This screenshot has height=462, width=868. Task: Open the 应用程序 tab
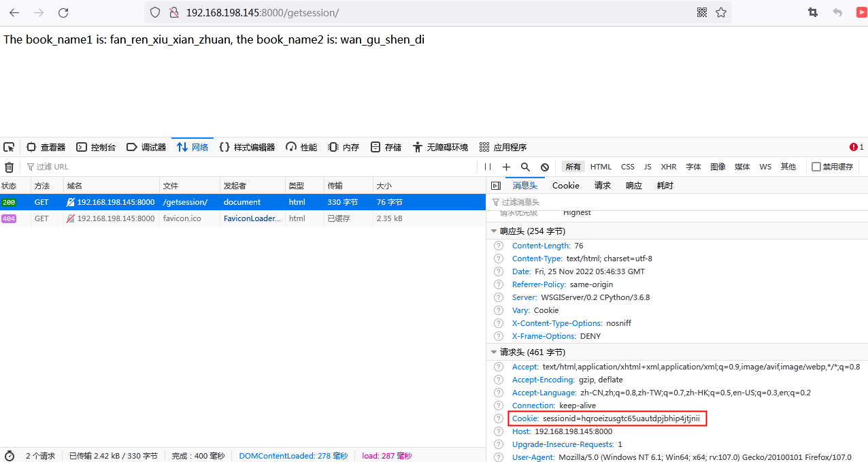coord(503,147)
